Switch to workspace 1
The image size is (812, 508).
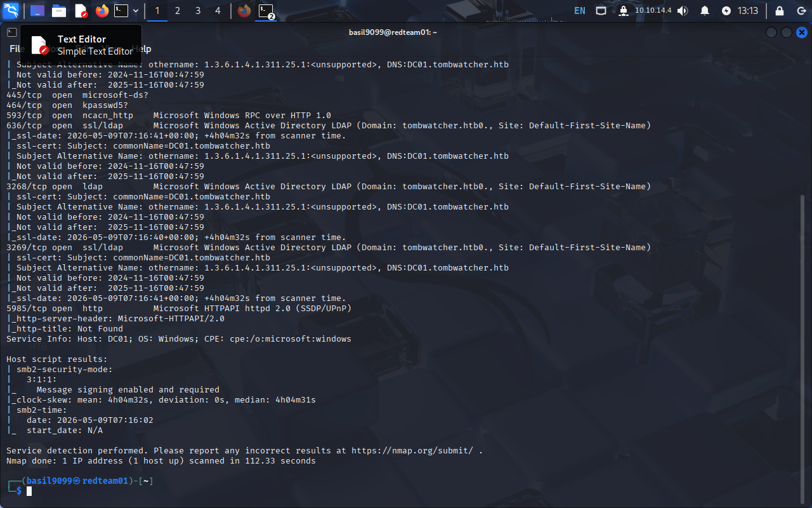(157, 11)
